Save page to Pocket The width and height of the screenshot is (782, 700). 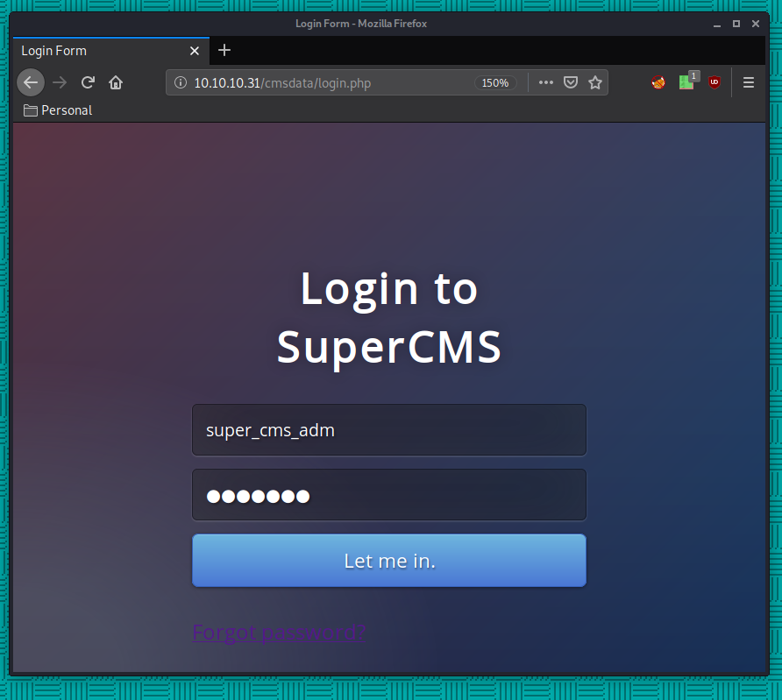tap(571, 82)
